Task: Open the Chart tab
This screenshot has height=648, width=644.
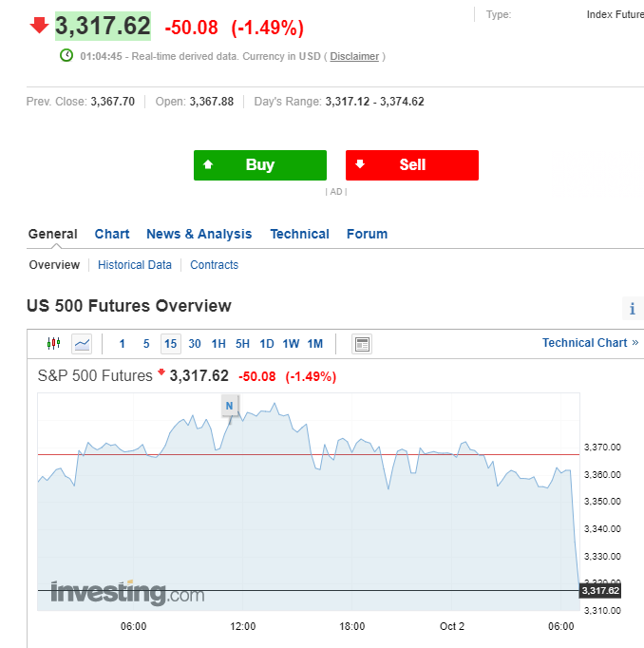Action: pos(112,234)
